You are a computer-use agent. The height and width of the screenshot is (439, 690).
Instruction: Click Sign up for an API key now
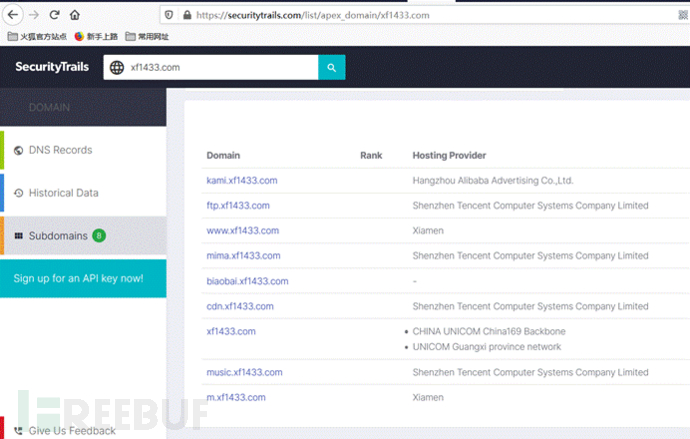click(x=83, y=278)
